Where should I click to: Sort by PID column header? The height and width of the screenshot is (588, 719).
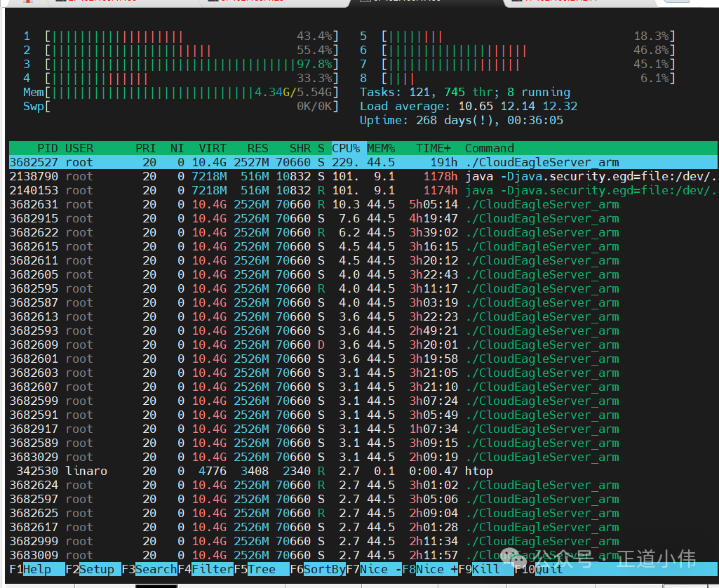pyautogui.click(x=47, y=148)
